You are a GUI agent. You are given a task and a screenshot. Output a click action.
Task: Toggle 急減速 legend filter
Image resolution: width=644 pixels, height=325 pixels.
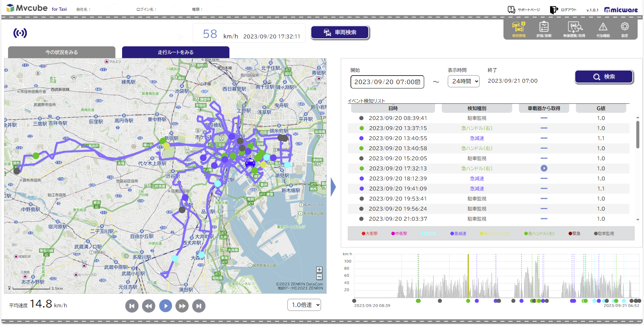click(x=458, y=233)
